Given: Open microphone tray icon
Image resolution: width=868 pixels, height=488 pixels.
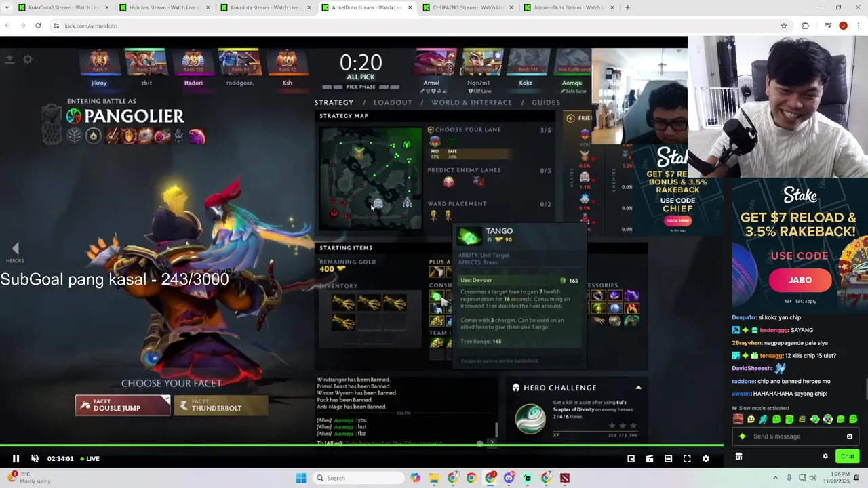Looking at the screenshot, I should [x=789, y=478].
